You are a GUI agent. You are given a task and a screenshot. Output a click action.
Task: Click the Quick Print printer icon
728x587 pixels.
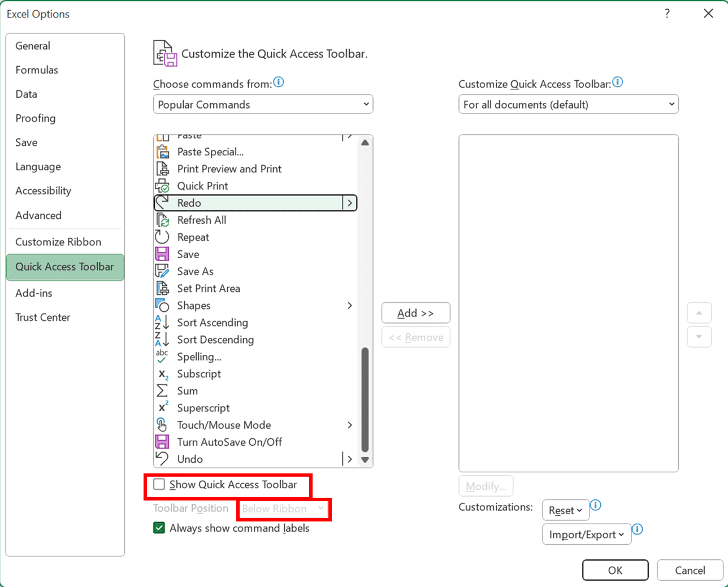(162, 186)
